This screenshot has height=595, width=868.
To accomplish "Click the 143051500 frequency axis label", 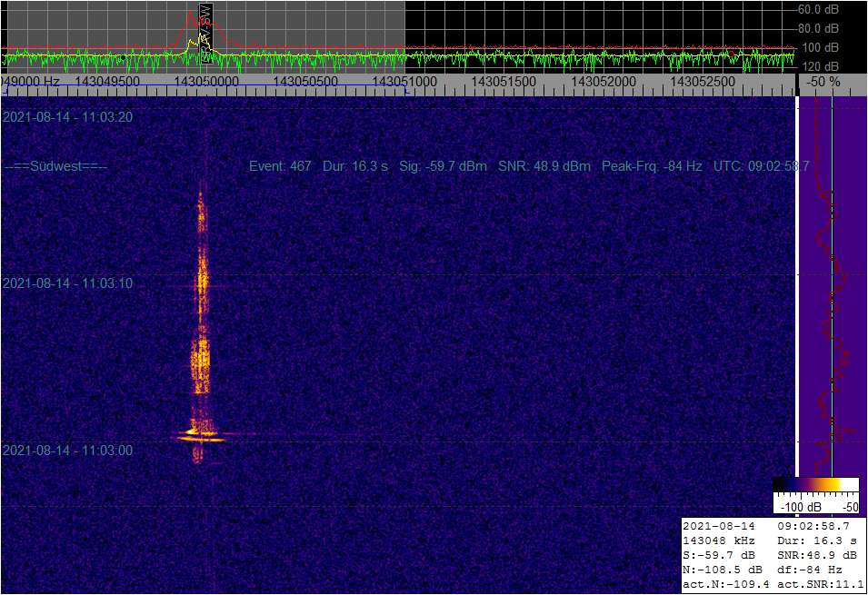I will [504, 82].
